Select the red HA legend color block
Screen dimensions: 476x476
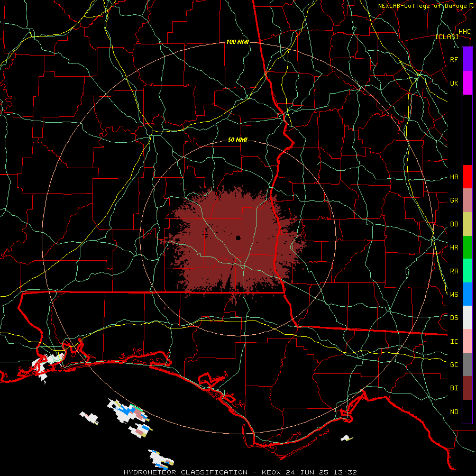(467, 177)
